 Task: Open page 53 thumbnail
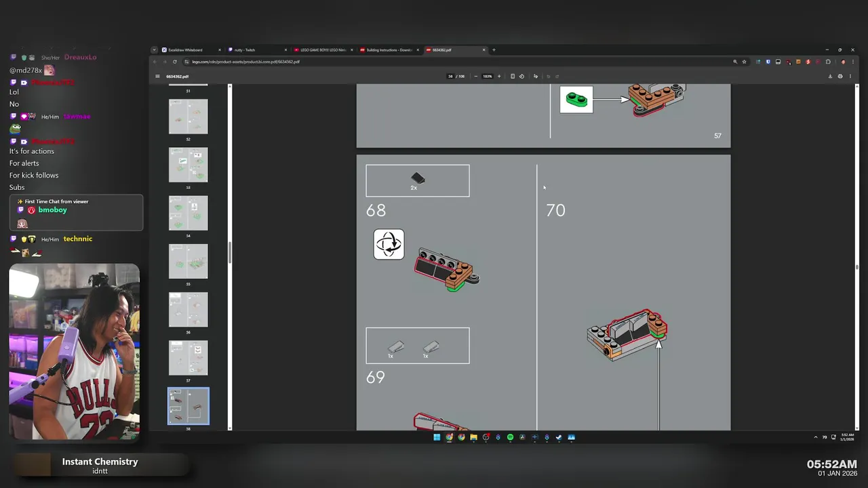[189, 165]
